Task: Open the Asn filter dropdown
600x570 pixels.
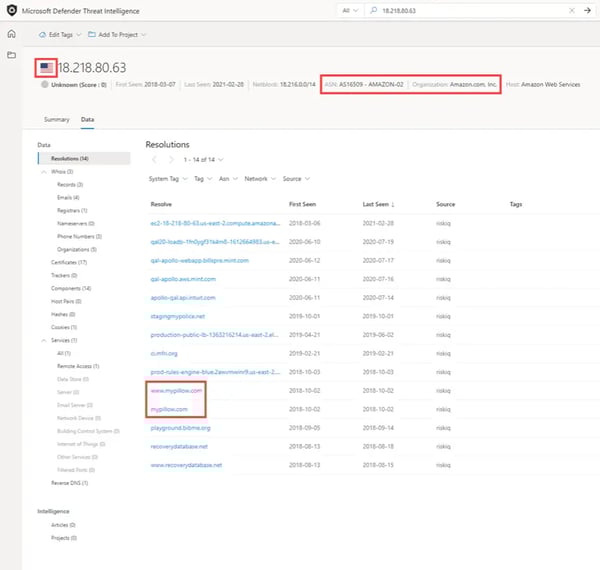Action: tap(228, 179)
